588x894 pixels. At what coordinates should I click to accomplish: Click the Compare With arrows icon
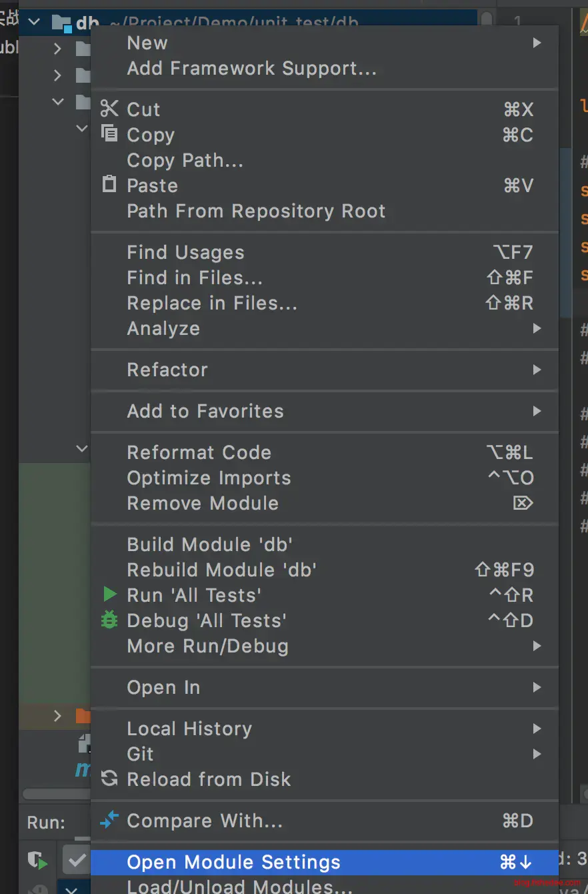(x=109, y=820)
